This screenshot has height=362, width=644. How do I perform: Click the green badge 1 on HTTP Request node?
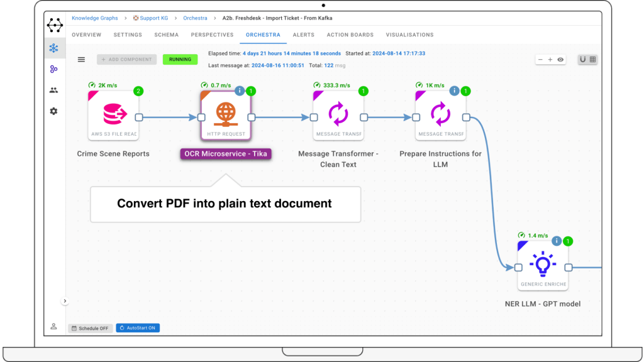click(x=251, y=91)
